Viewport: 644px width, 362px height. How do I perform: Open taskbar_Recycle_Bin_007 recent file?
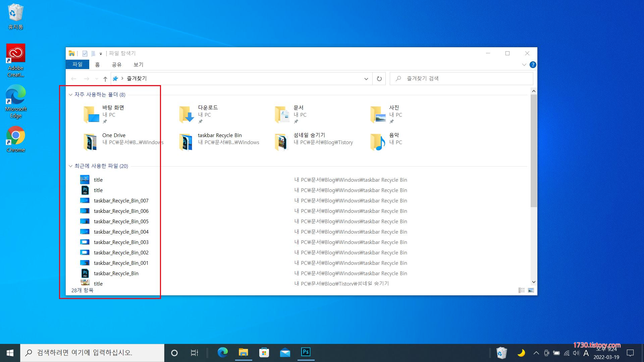click(121, 201)
